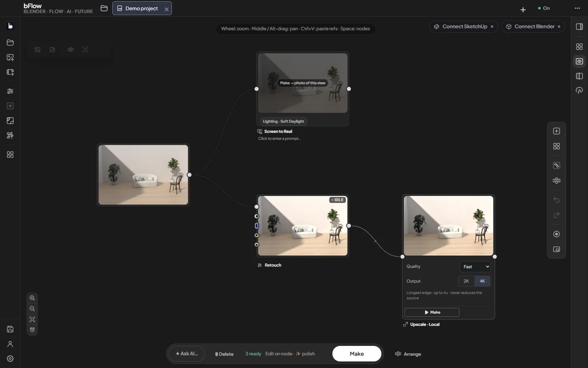
Task: Click the undo arrow in right toolbar
Action: (557, 200)
